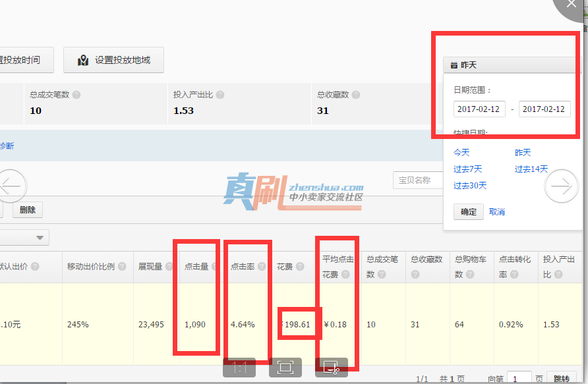Image resolution: width=588 pixels, height=384 pixels.
Task: Open help icon beside summary 投入产出比 1.53
Action: coord(220,95)
